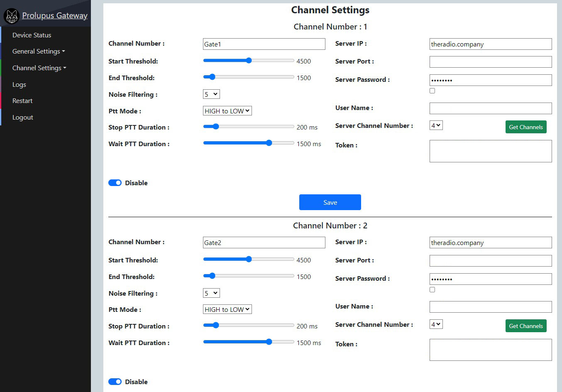Open Device Status page
Image resolution: width=562 pixels, height=392 pixels.
tap(32, 35)
